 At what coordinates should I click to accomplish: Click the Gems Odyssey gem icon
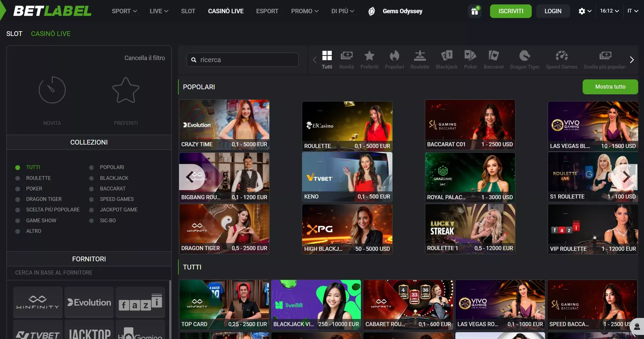point(372,11)
